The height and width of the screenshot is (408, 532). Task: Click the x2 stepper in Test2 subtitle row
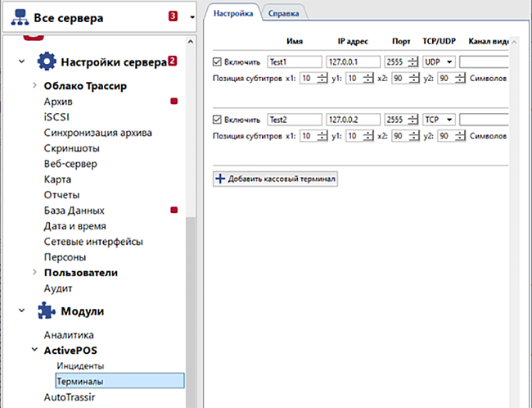414,136
